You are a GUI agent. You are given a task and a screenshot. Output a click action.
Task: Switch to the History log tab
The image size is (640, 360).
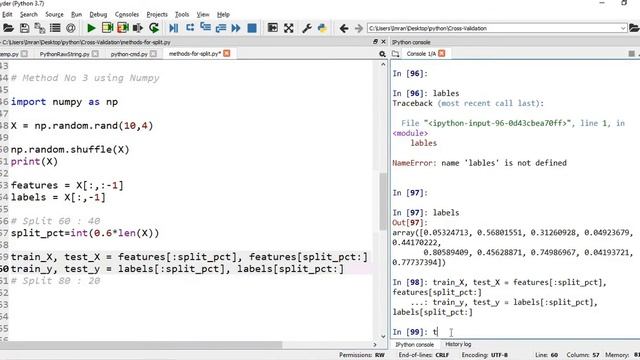click(458, 344)
